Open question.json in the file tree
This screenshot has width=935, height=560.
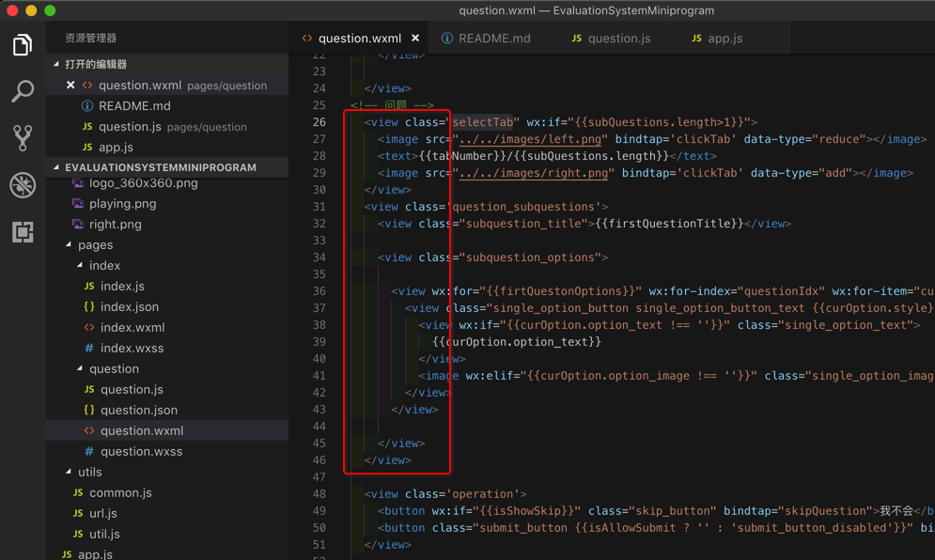coord(167,411)
